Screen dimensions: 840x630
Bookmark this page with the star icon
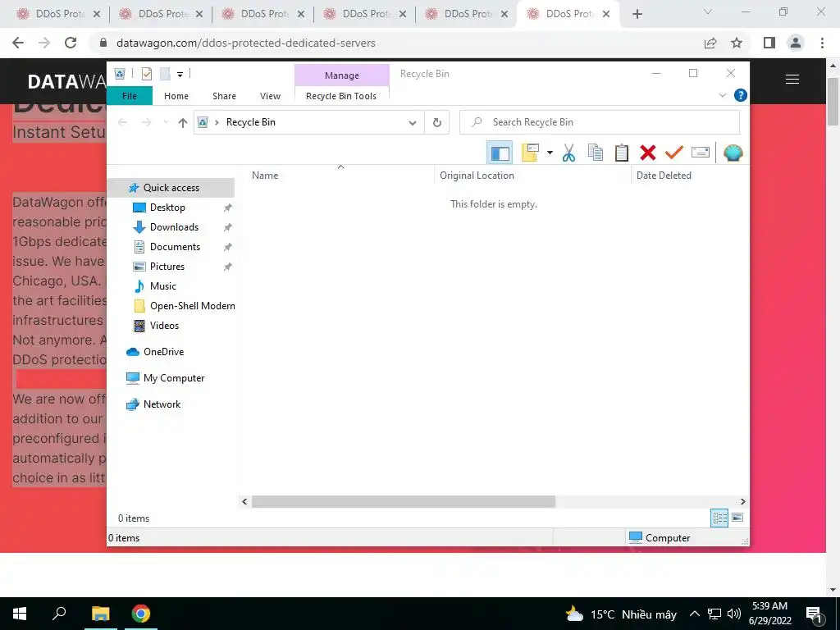point(737,43)
